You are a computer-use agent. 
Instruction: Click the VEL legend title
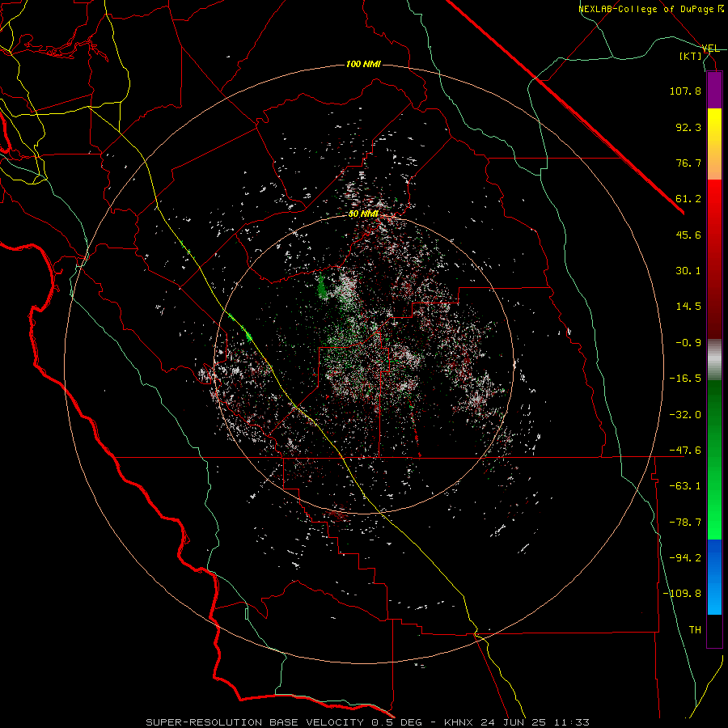pyautogui.click(x=710, y=49)
